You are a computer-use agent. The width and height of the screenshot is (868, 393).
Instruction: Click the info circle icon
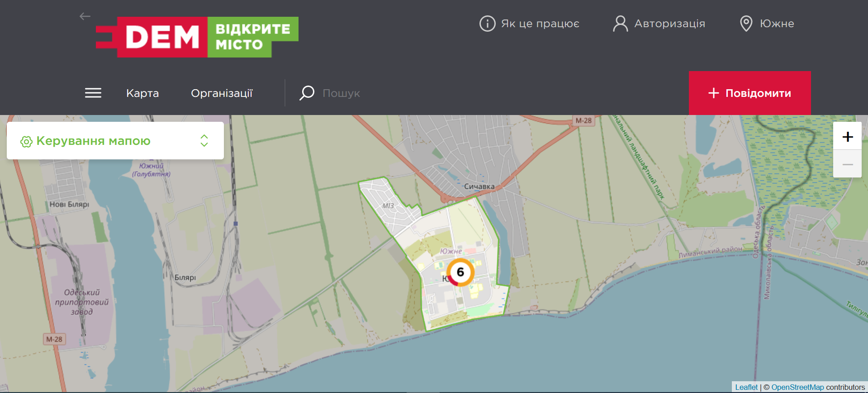click(487, 24)
